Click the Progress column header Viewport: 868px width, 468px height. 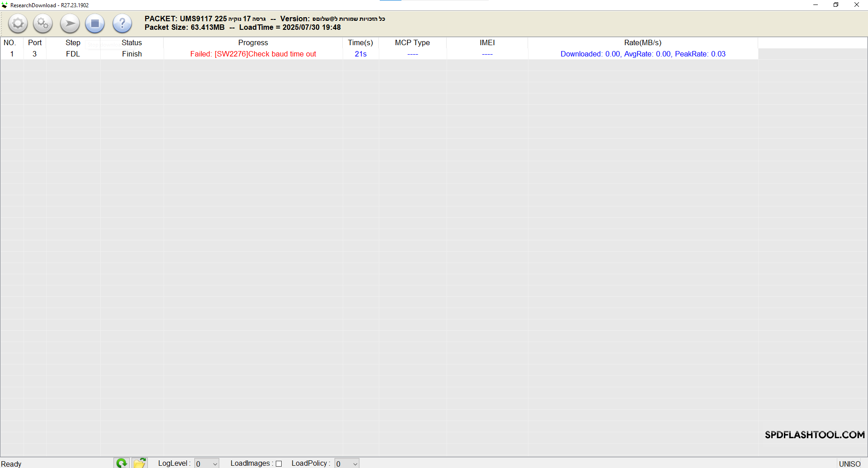pos(253,42)
